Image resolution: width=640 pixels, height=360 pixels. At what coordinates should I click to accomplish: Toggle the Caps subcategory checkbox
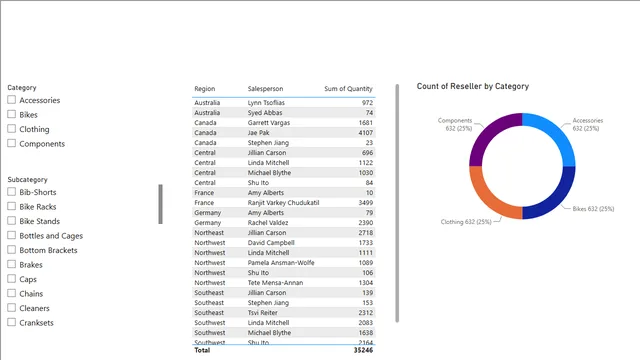11,279
